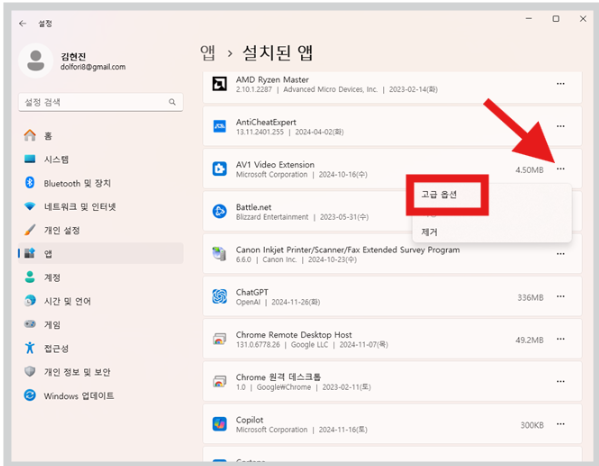Viewport: 599px width, 466px height.
Task: Open Windows 업데이트 settings
Action: [100, 396]
